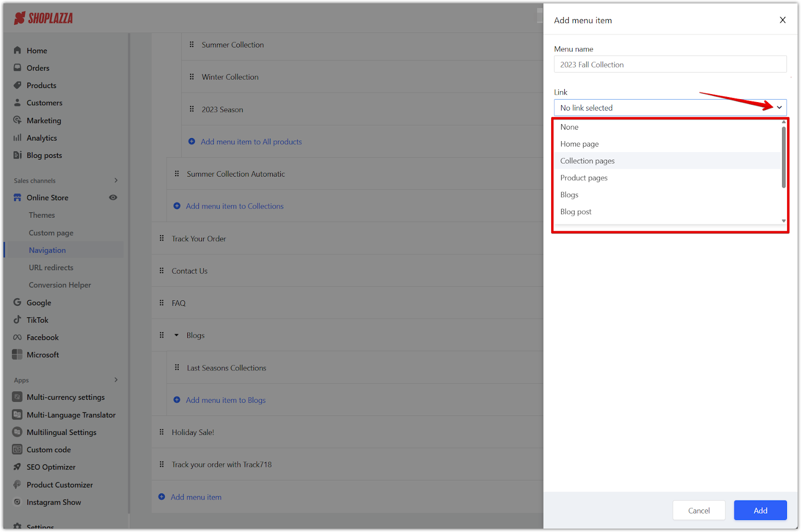Click the Facebook channel icon
Image resolution: width=801 pixels, height=532 pixels.
pyautogui.click(x=18, y=337)
